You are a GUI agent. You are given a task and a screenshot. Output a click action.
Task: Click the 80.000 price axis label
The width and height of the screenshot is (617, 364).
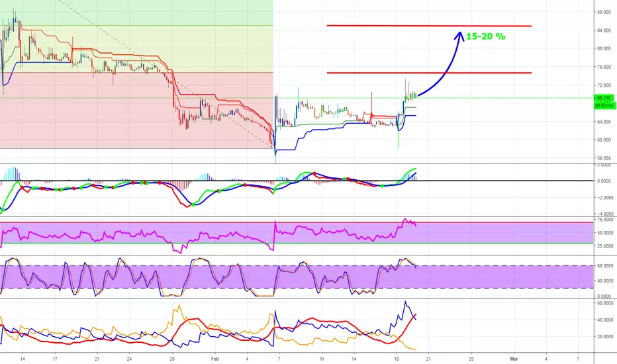[x=604, y=49]
